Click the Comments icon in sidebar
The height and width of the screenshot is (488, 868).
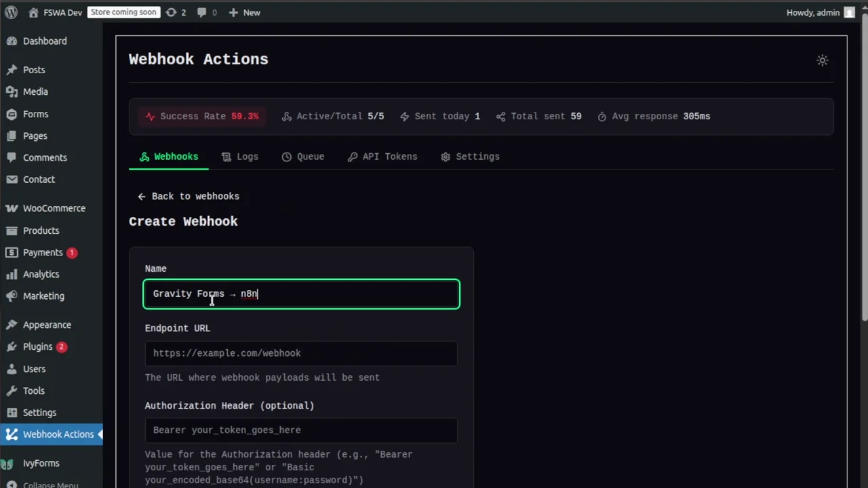[x=12, y=157]
